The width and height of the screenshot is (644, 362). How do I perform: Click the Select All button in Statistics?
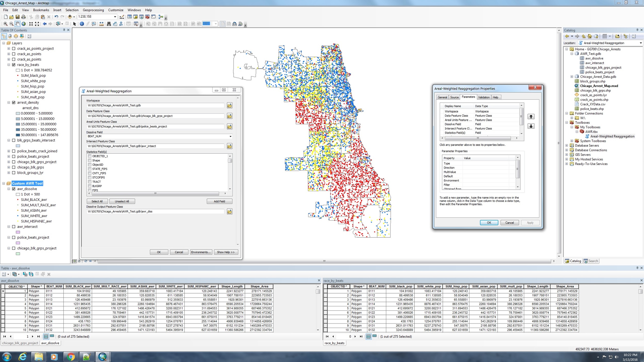pos(97,201)
